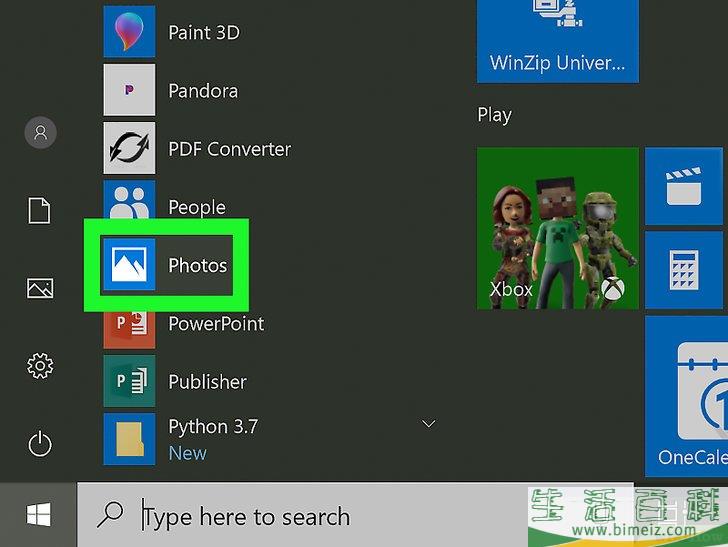Open the Xbox tile

tap(558, 228)
